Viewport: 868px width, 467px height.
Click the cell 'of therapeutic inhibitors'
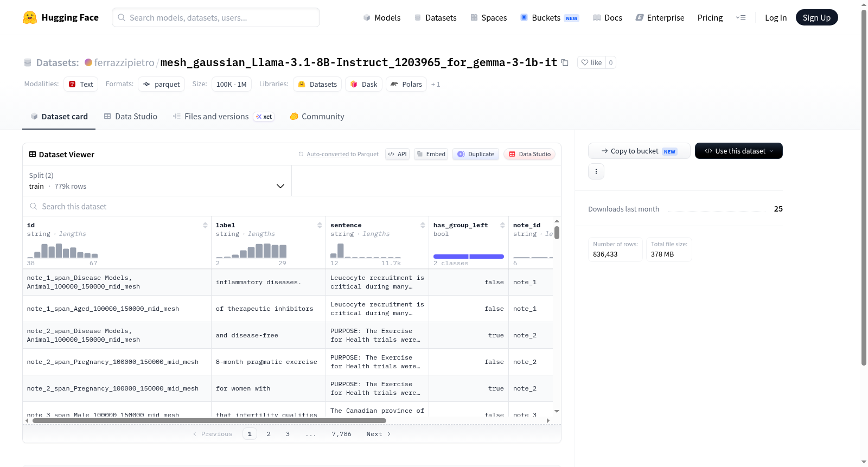pos(269,309)
